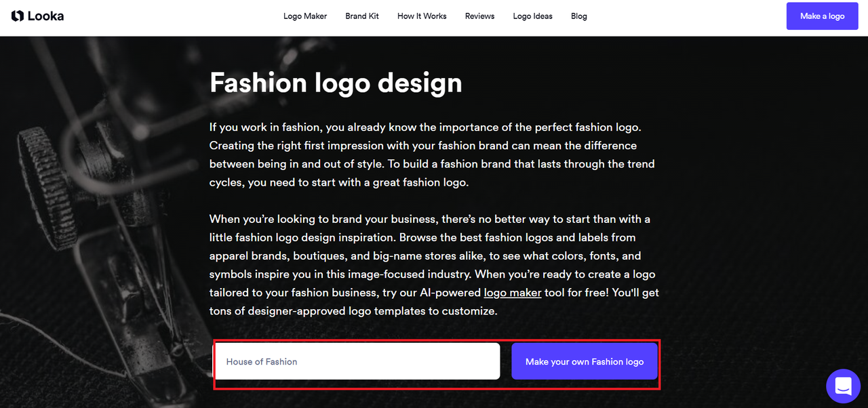
Task: Click the Looka logo in the header
Action: pos(37,16)
